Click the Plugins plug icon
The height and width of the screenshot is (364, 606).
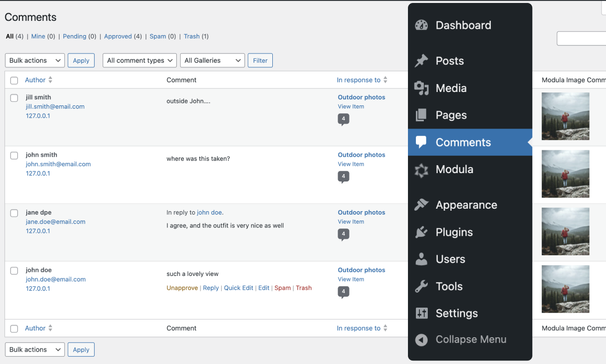[421, 232]
